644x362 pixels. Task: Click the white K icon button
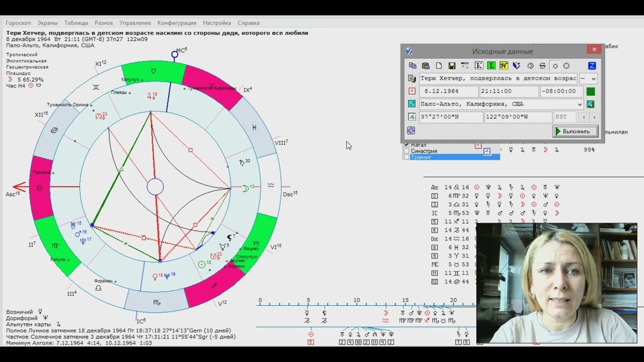tap(478, 66)
